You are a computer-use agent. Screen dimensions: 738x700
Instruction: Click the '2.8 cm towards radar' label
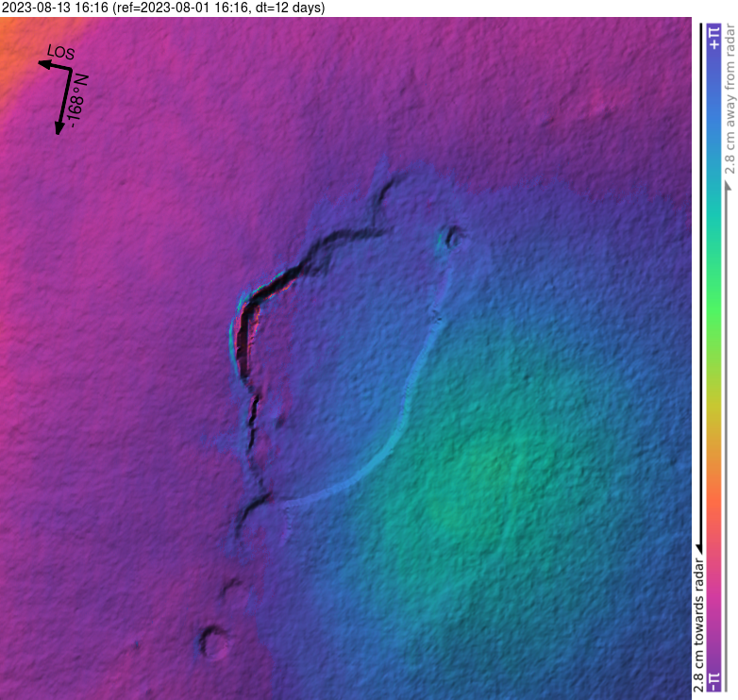tap(699, 625)
